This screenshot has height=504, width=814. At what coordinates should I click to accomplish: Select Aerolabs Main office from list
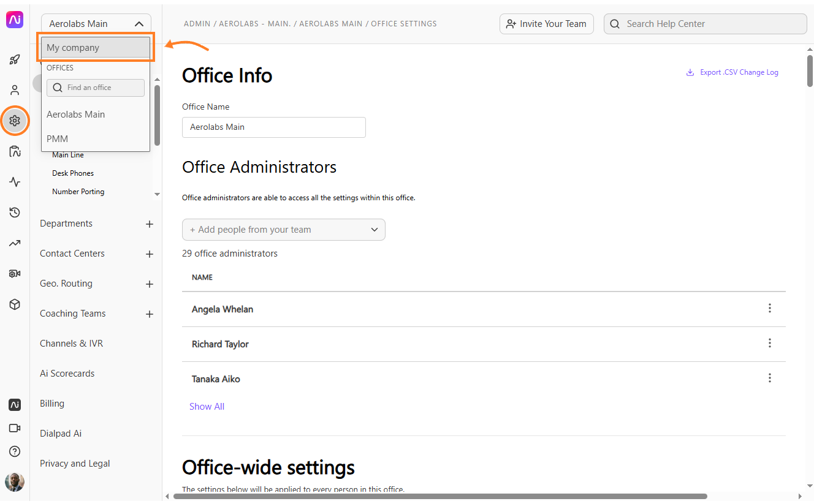tap(76, 115)
